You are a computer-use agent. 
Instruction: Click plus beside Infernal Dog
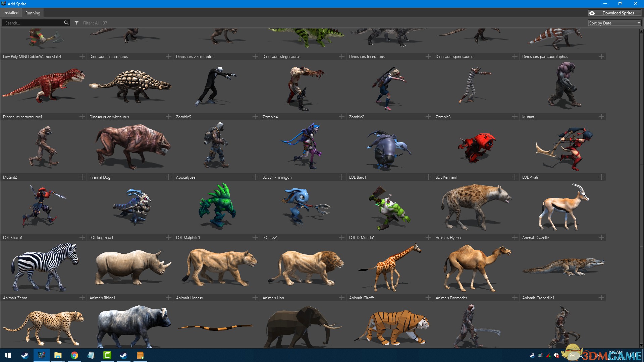tap(169, 177)
